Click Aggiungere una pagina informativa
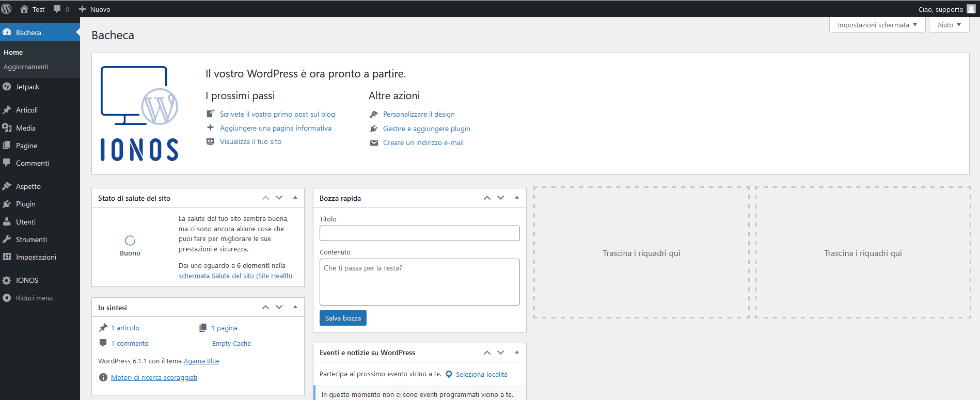 [276, 128]
